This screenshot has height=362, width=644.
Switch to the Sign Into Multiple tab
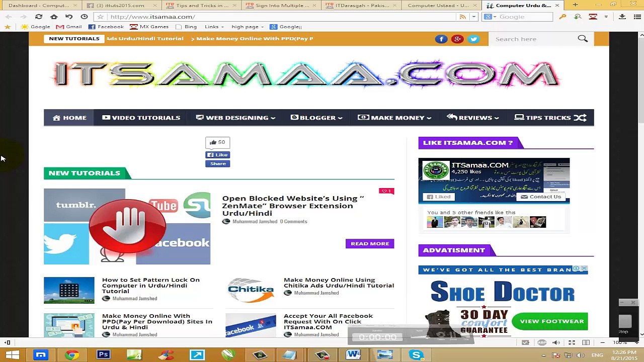pos(281,6)
